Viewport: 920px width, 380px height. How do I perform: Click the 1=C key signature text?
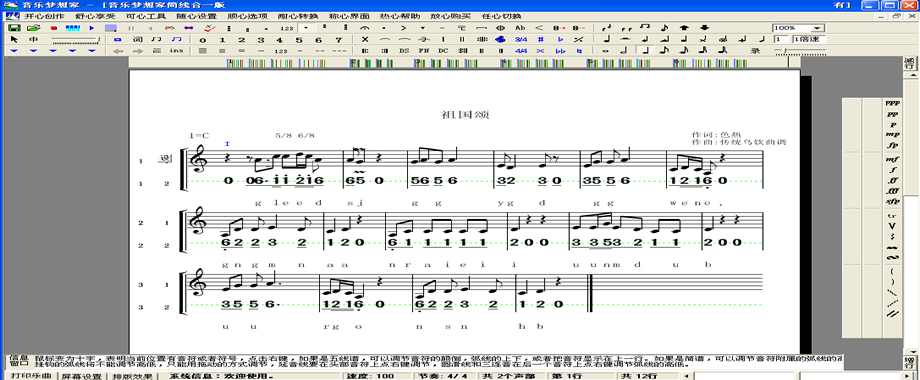pyautogui.click(x=199, y=135)
